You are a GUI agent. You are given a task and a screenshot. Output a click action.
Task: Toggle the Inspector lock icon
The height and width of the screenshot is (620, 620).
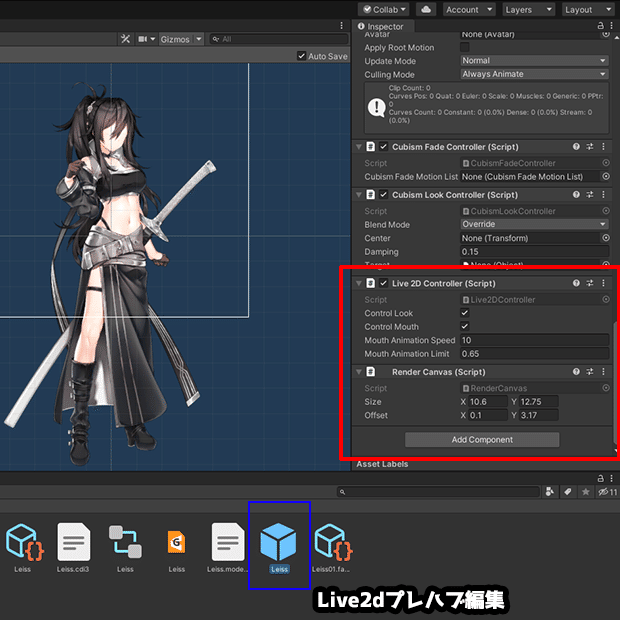pos(600,26)
